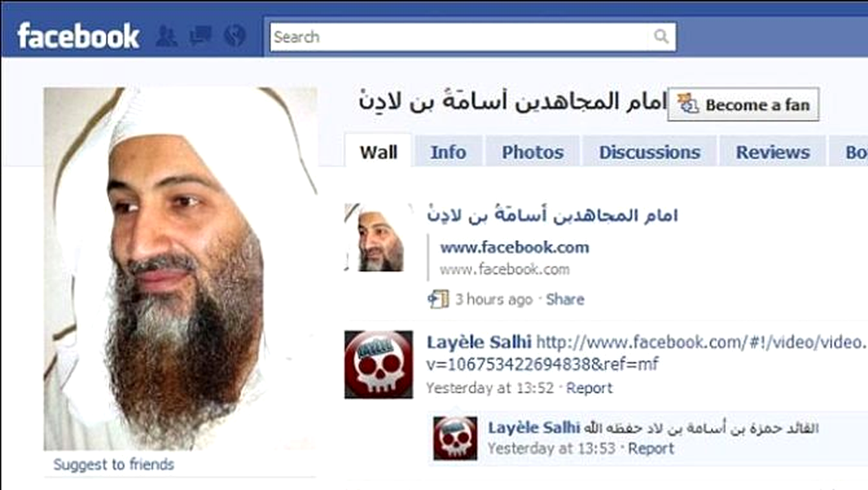This screenshot has width=868, height=490.
Task: Open the Photos tab
Action: 533,152
